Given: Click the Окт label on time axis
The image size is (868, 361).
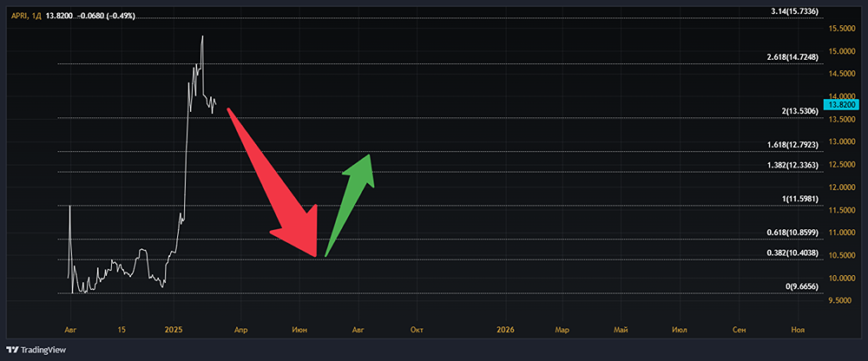Looking at the screenshot, I should pyautogui.click(x=418, y=330).
